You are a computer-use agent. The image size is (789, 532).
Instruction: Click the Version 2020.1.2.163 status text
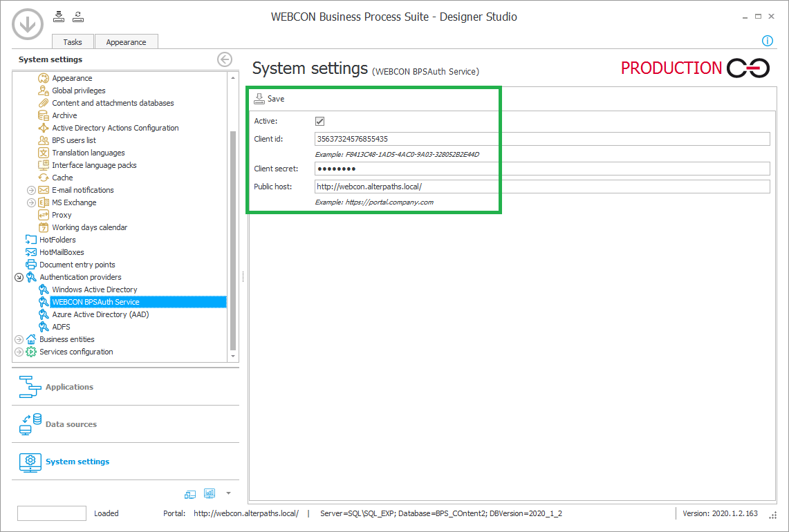click(x=720, y=513)
